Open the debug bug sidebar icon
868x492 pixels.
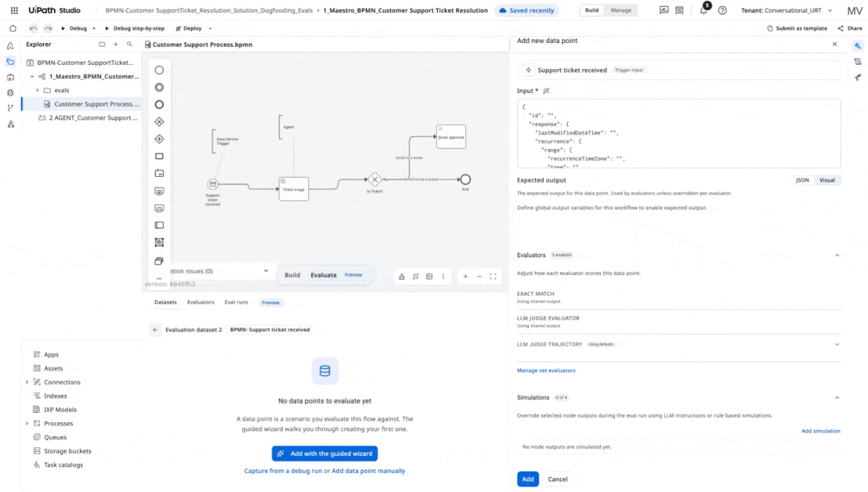[10, 92]
